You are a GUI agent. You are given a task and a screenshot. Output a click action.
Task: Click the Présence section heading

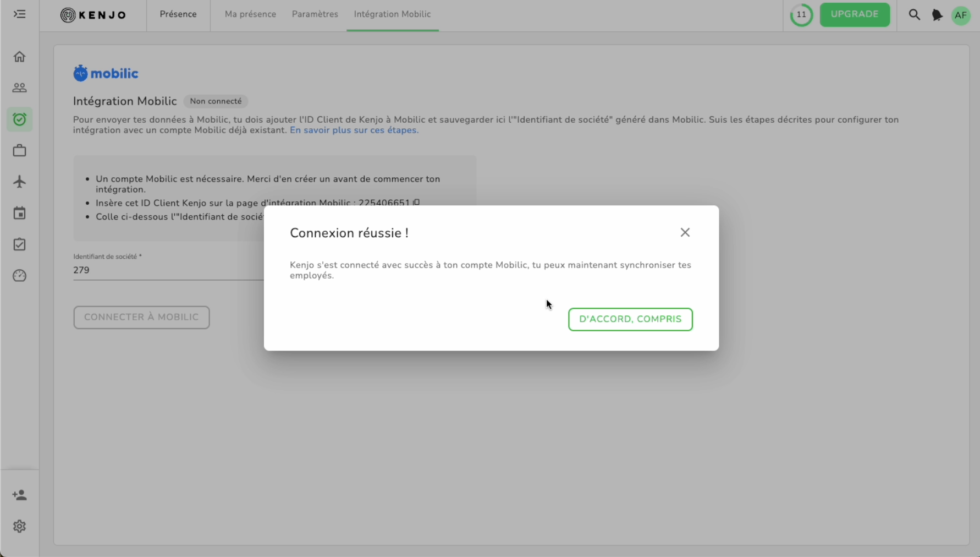[178, 14]
